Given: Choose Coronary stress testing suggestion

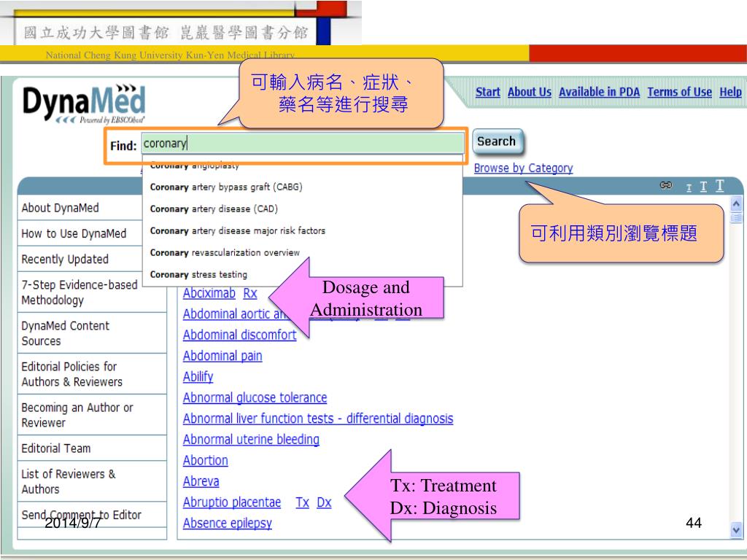Looking at the screenshot, I should pos(303,275).
